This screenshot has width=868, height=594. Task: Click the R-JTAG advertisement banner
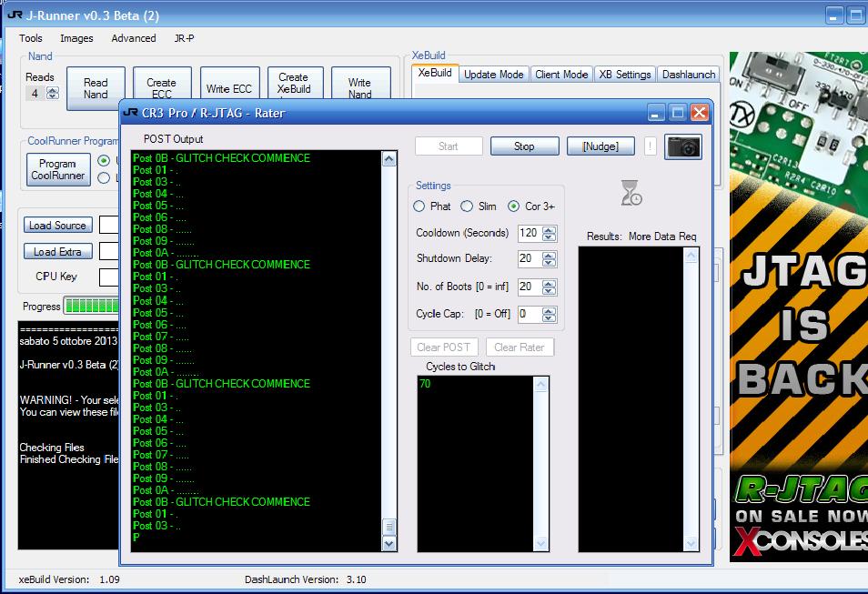799,307
